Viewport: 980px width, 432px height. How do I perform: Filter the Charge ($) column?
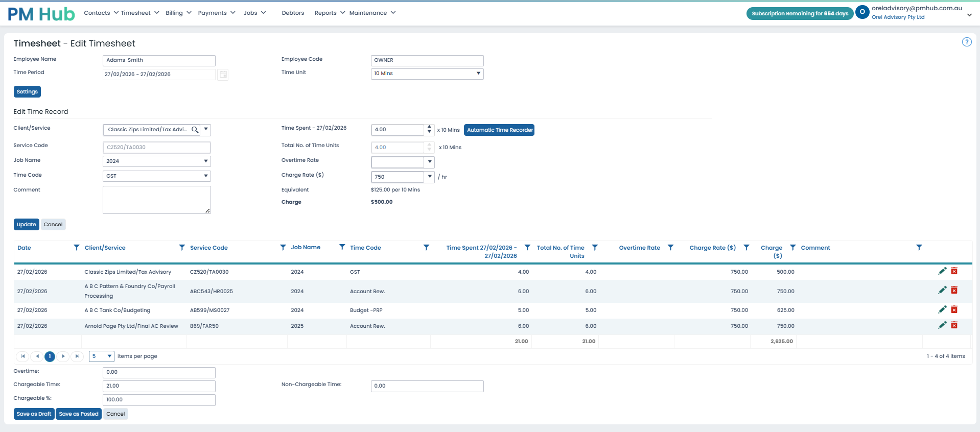tap(793, 248)
